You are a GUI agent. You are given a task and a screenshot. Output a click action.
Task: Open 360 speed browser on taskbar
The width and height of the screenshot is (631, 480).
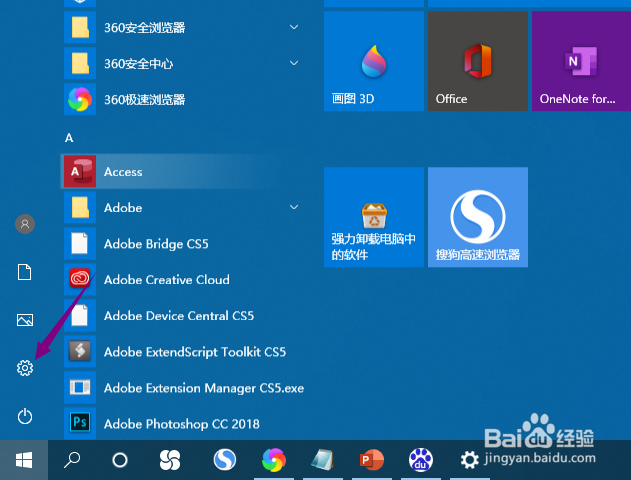tap(274, 459)
